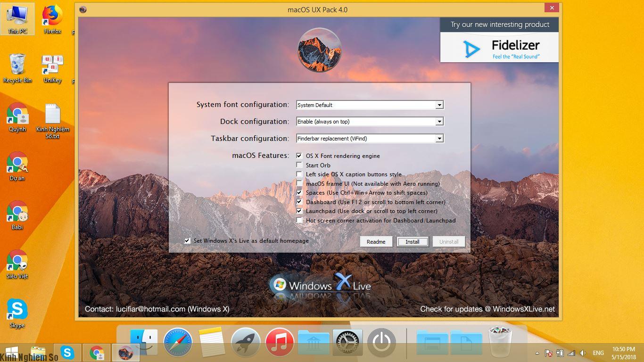The height and width of the screenshot is (362, 644).
Task: Show hidden tray icons arrow
Action: [537, 353]
